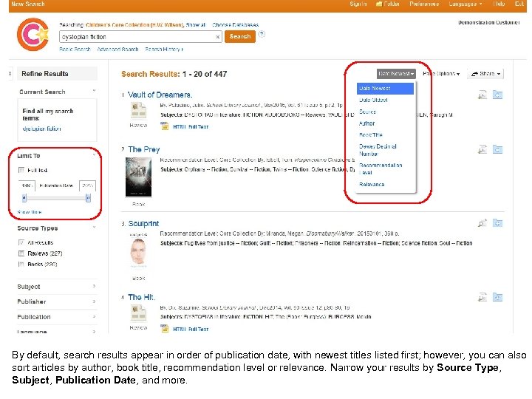Add Vault of Dreamers to folder

pyautogui.click(x=497, y=95)
